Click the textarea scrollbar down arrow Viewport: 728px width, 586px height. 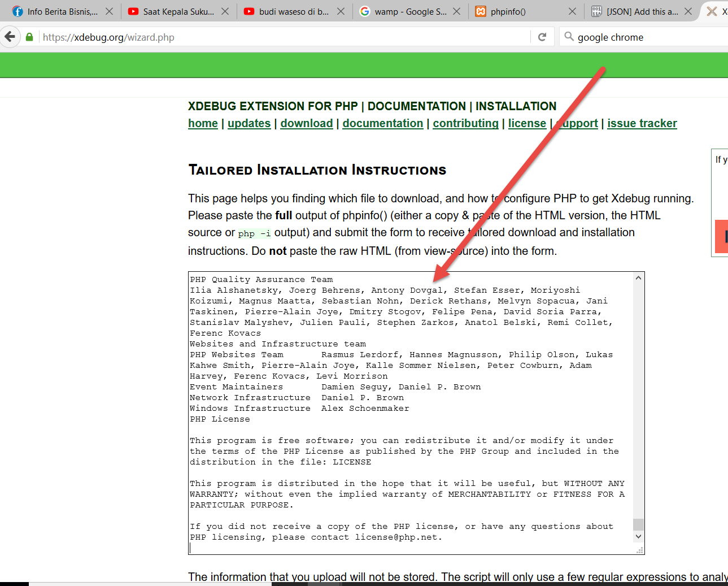pyautogui.click(x=638, y=537)
